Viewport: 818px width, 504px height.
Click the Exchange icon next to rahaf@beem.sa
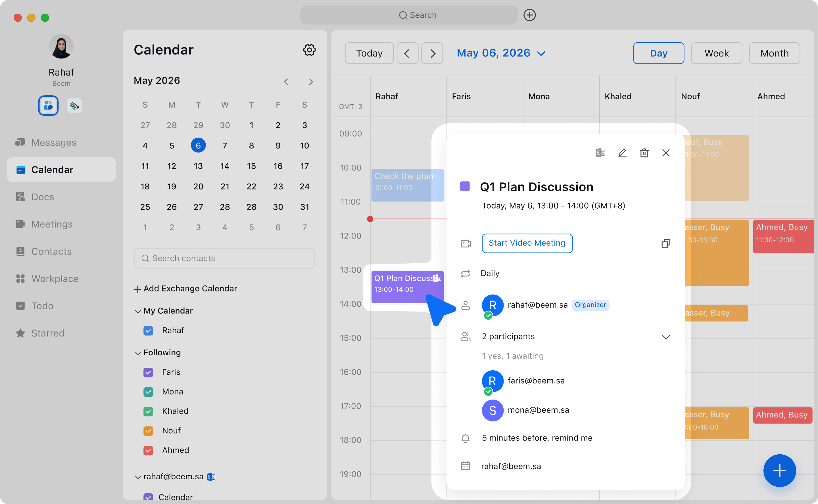[x=211, y=477]
